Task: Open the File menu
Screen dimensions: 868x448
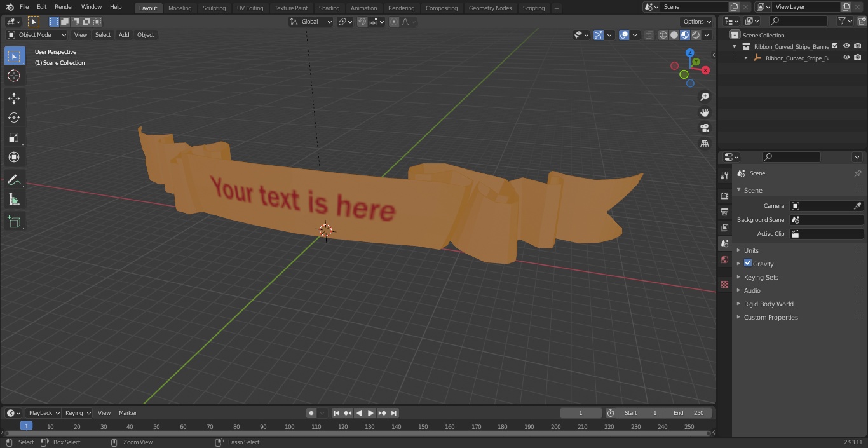Action: coord(24,7)
